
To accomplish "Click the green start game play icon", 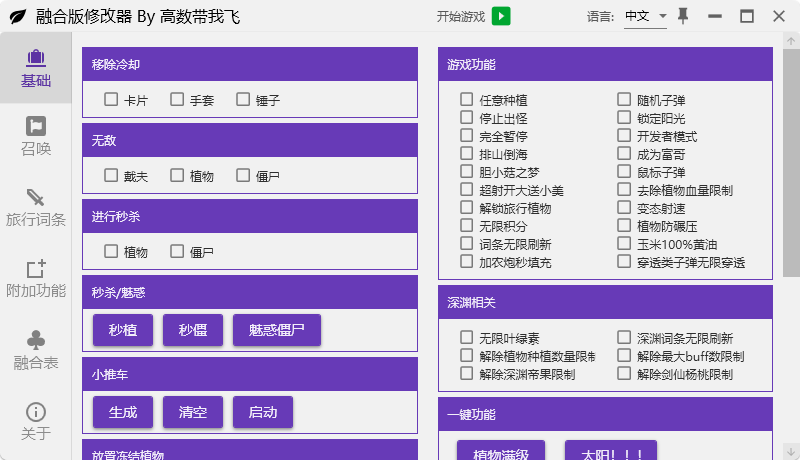I will pos(501,16).
